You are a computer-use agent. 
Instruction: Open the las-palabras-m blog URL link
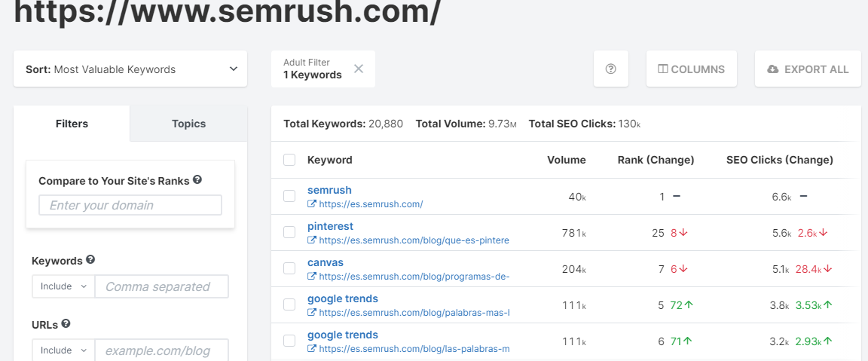pyautogui.click(x=414, y=349)
